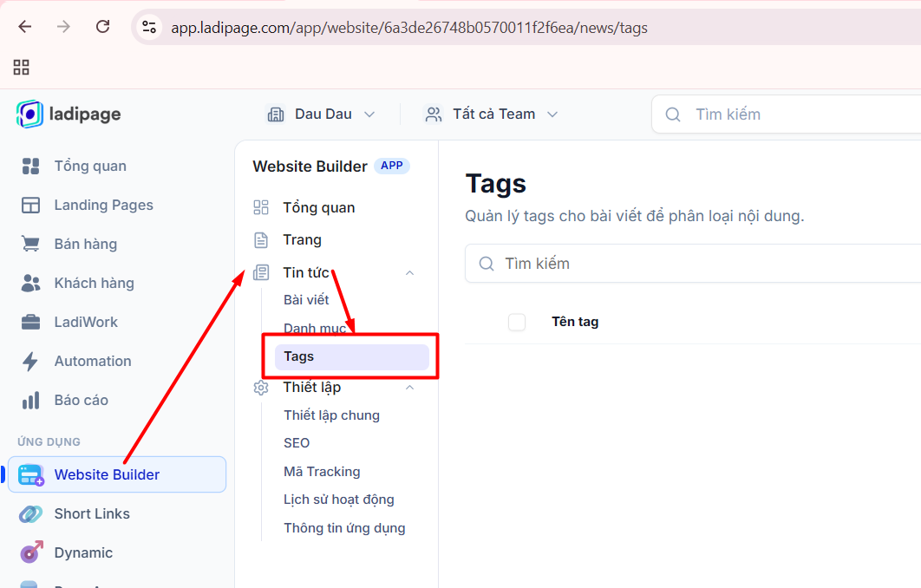Click the magnifier icon in Tags search box
The height and width of the screenshot is (588, 921).
(x=487, y=264)
